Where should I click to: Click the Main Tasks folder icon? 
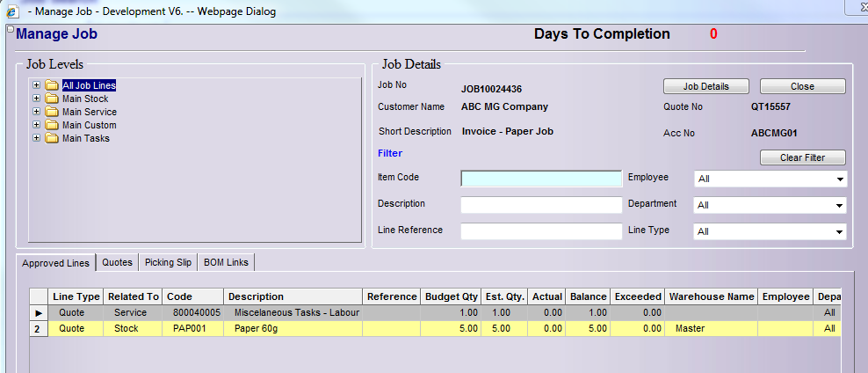pos(52,138)
